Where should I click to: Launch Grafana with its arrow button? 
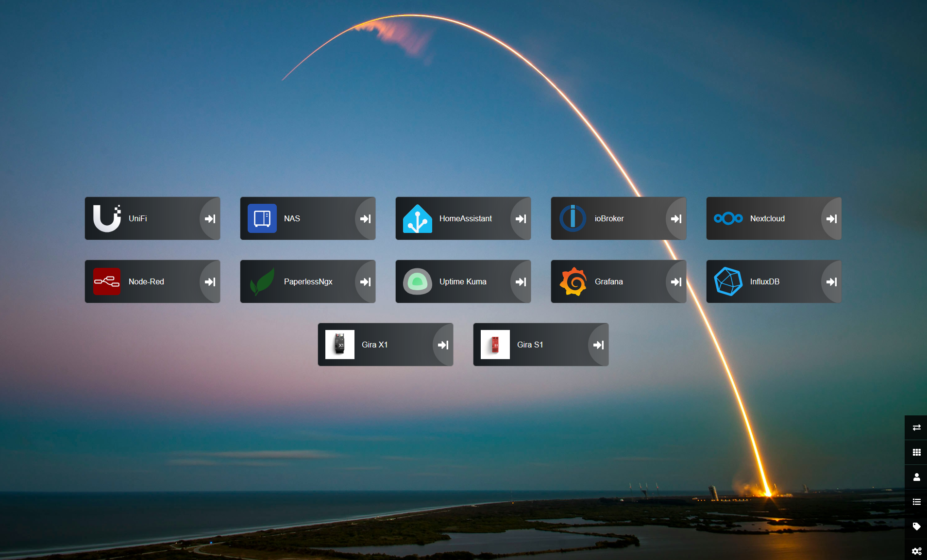pos(676,281)
